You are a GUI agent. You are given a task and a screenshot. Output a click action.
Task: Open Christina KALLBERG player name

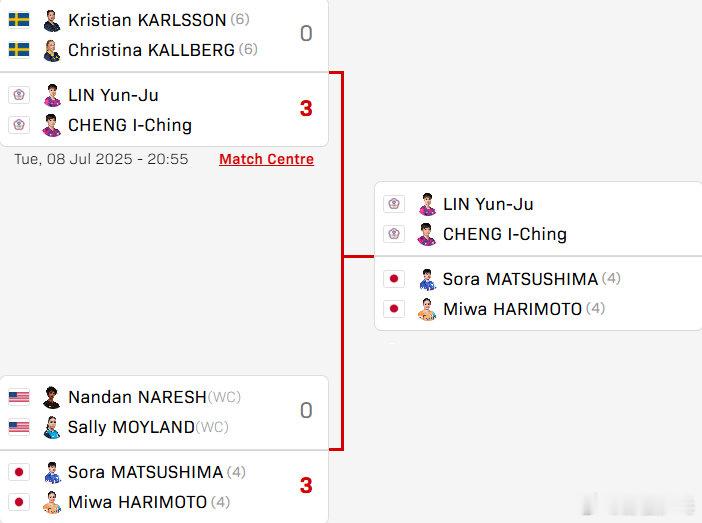(151, 50)
